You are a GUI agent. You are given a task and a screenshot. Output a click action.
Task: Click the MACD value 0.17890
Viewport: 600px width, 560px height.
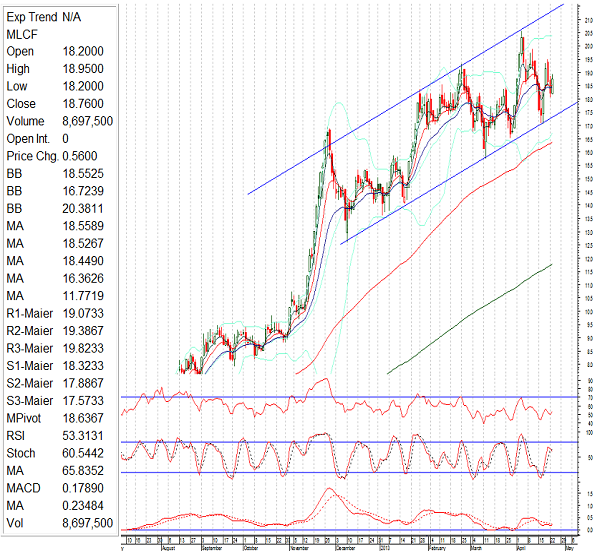[x=84, y=488]
